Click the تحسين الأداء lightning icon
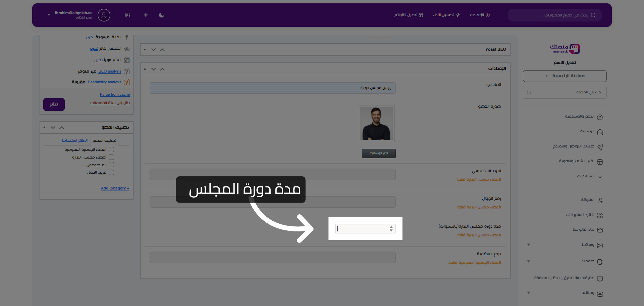The image size is (644, 306). (x=446, y=15)
